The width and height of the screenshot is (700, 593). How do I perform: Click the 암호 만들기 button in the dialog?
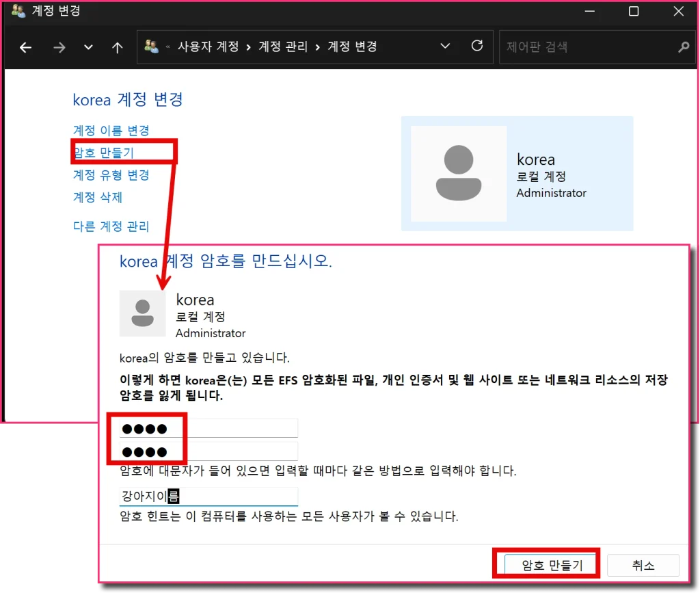tap(552, 566)
